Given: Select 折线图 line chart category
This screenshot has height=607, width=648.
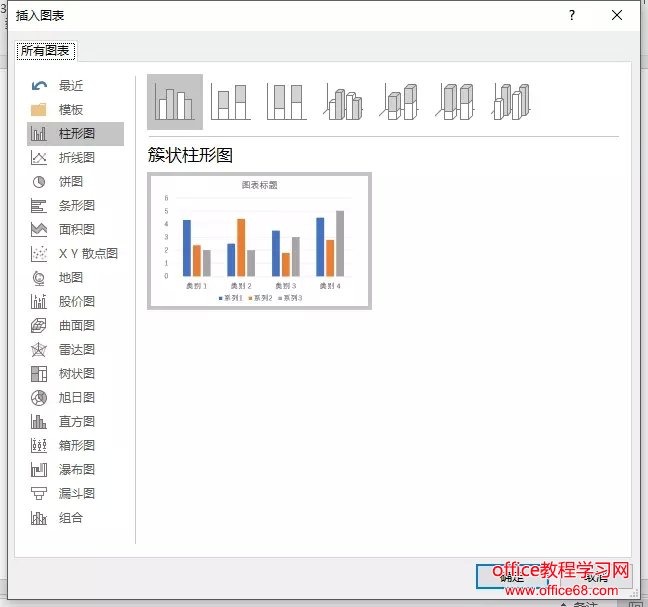Looking at the screenshot, I should 76,158.
